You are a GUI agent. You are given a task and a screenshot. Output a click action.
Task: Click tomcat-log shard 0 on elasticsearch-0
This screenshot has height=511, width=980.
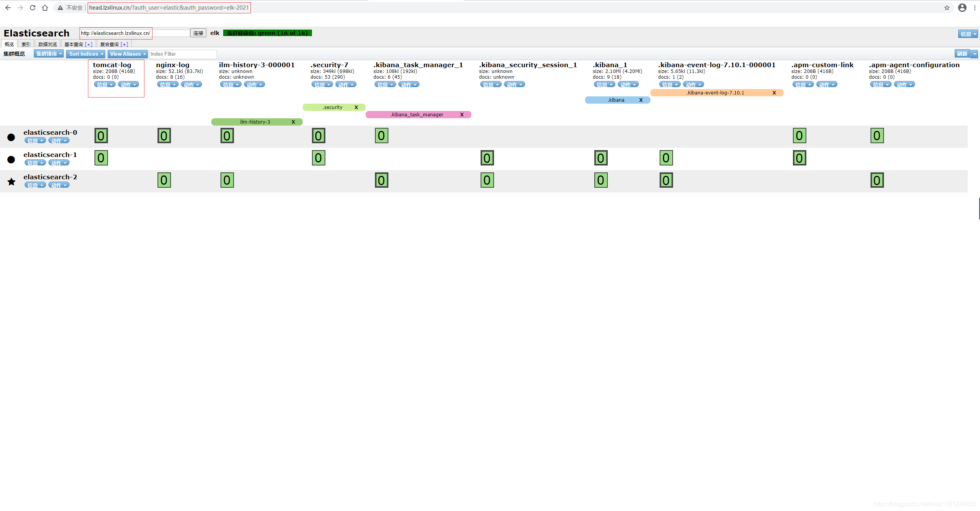click(101, 136)
